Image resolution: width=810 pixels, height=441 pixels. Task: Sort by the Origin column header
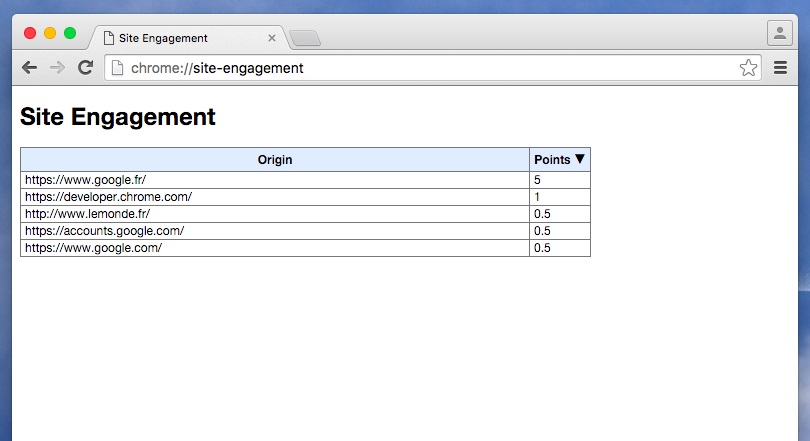pos(275,160)
